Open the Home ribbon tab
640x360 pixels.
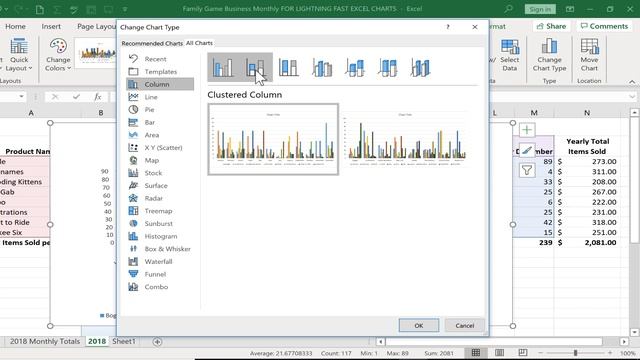point(16,26)
